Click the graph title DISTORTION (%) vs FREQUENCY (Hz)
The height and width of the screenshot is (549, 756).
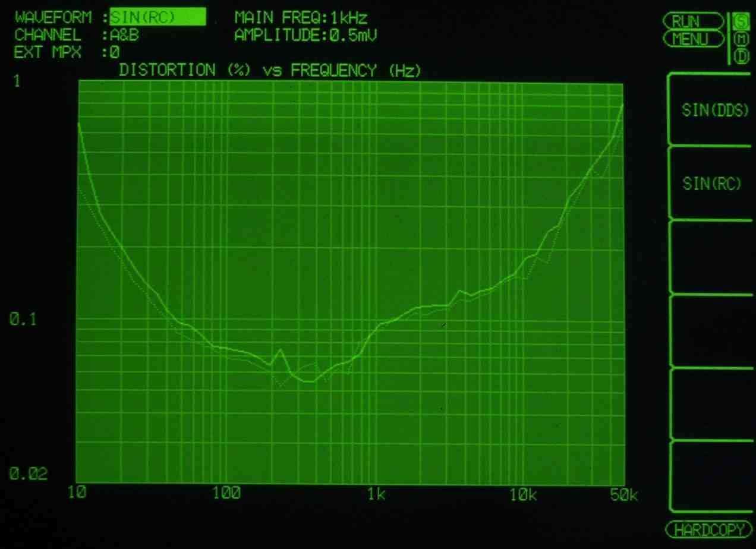(270, 71)
